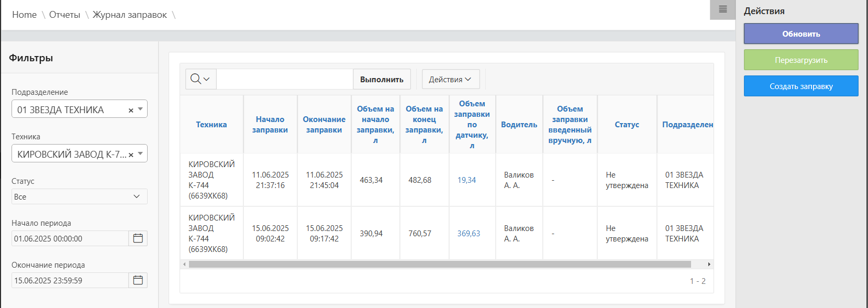Viewport: 868px width, 308px height.
Task: Click Создать заправку button
Action: 800,86
